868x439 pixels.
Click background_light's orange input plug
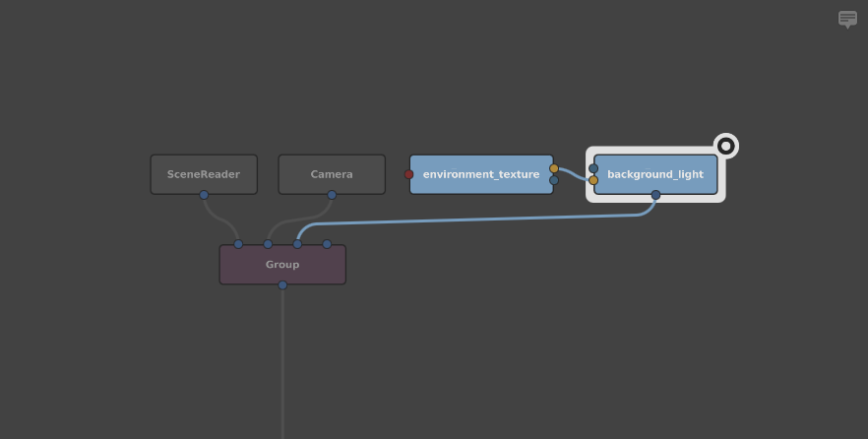pos(593,180)
